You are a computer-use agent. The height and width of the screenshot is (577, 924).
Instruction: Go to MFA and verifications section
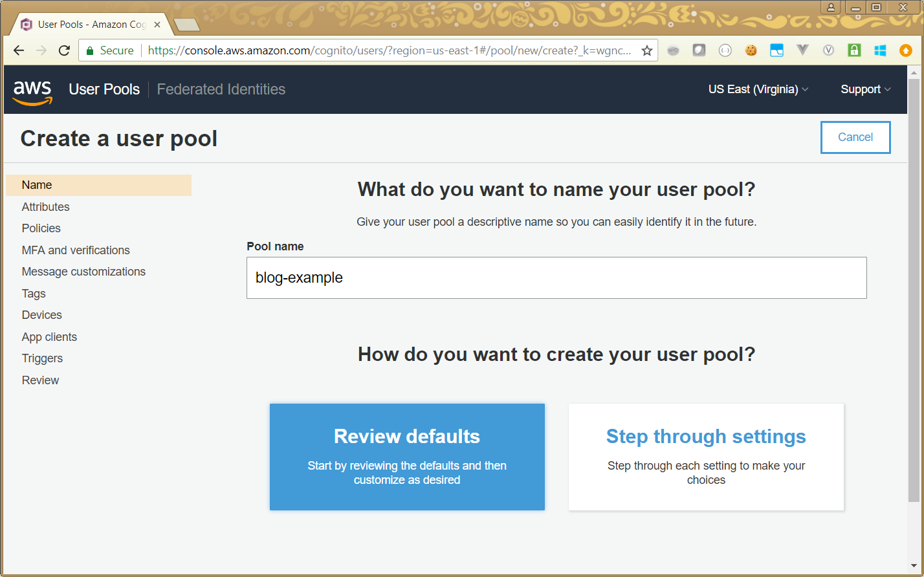pyautogui.click(x=76, y=250)
